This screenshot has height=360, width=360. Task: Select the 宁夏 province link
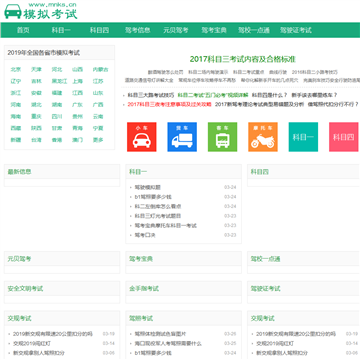coord(98,128)
